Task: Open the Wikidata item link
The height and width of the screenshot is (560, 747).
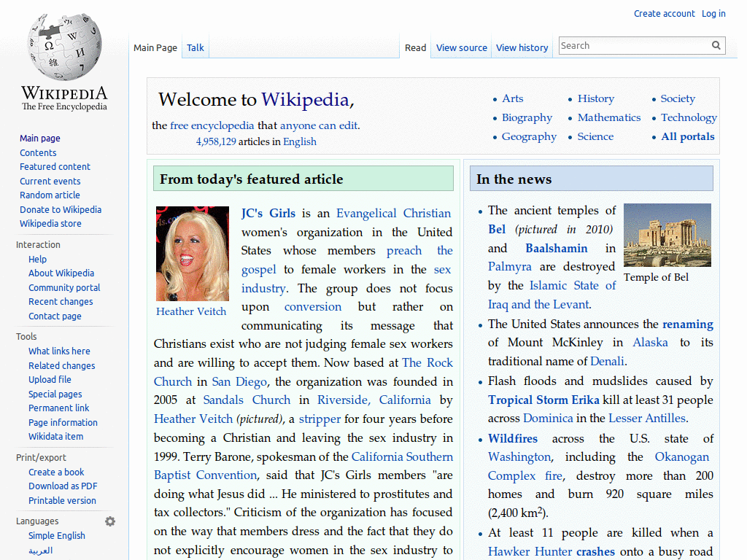Action: (x=55, y=436)
